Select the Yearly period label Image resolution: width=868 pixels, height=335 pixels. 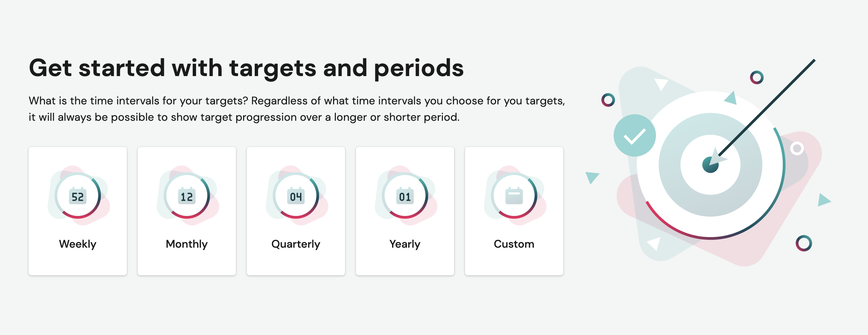(405, 244)
